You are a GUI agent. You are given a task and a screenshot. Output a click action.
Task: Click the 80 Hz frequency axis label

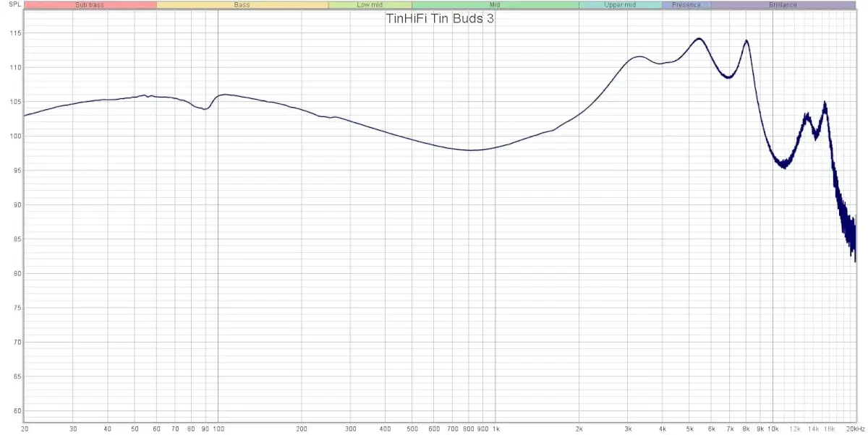[191, 428]
